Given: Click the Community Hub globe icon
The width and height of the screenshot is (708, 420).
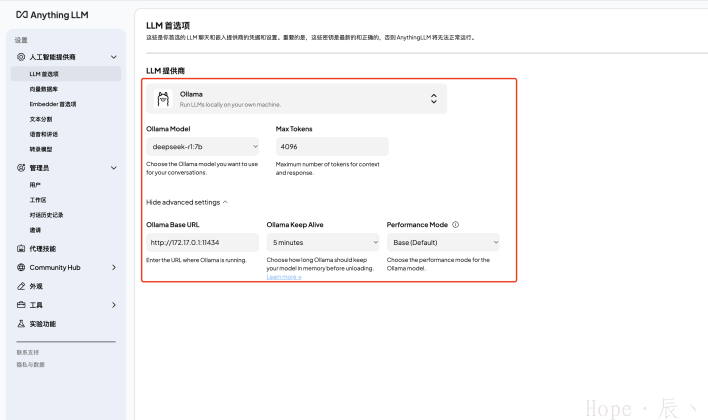Looking at the screenshot, I should pyautogui.click(x=21, y=267).
